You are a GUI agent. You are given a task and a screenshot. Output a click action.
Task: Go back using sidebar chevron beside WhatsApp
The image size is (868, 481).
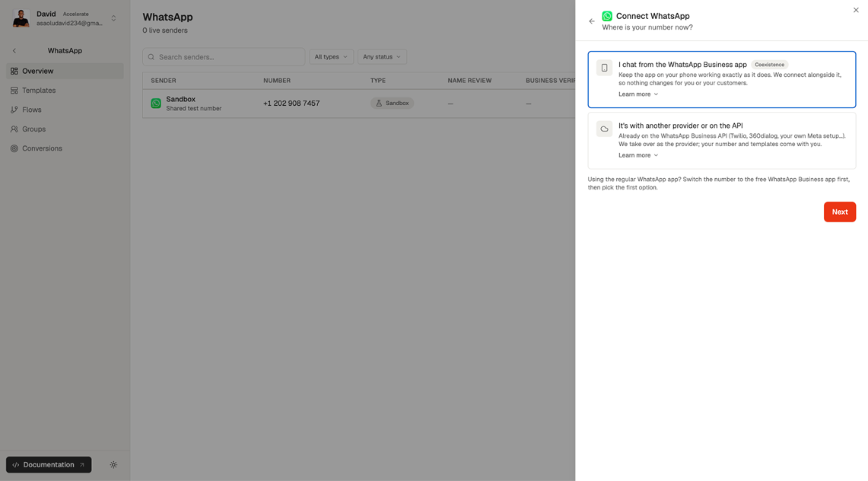point(14,50)
